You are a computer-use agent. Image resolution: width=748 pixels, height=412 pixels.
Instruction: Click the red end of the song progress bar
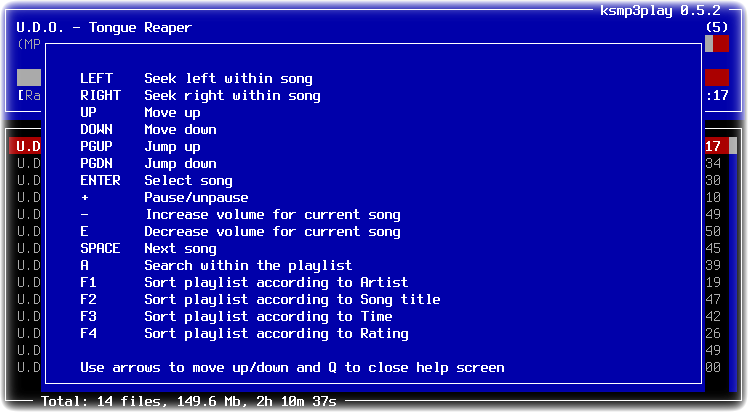click(717, 78)
